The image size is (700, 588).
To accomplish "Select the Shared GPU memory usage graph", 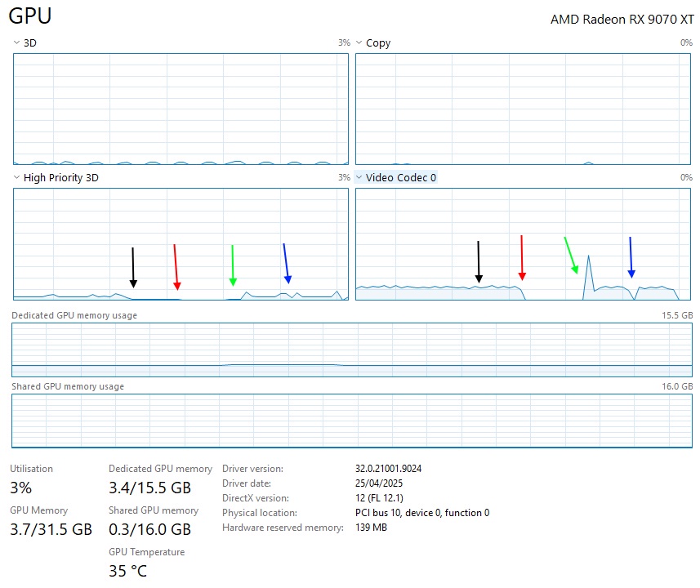I will tap(351, 420).
